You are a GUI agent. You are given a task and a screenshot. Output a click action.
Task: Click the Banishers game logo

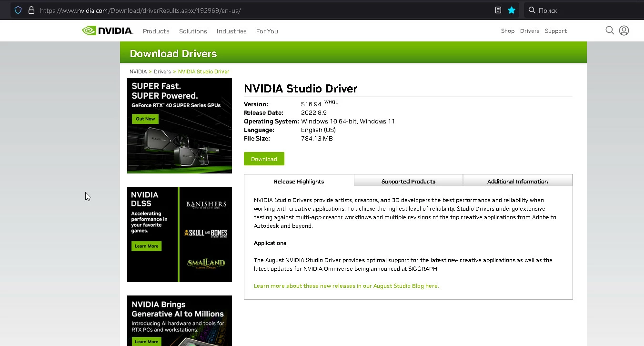206,204
